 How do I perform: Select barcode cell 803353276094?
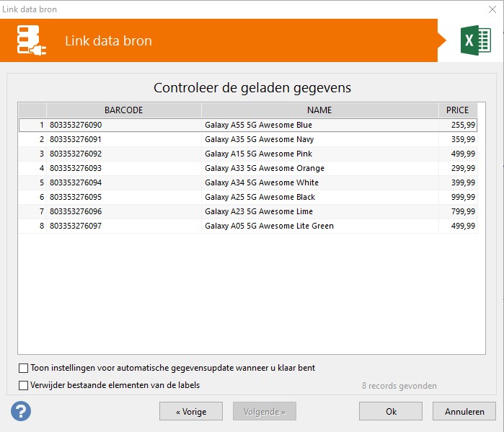124,183
